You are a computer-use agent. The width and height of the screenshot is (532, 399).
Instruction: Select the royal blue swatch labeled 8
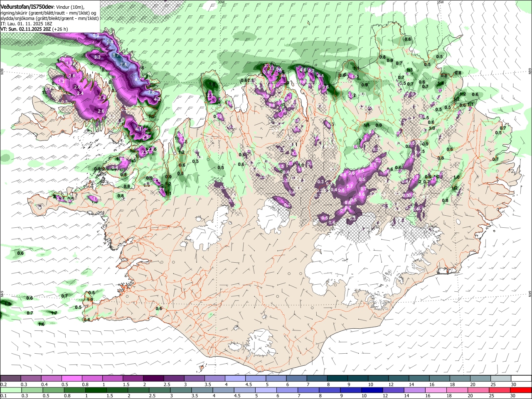[x=330, y=390]
